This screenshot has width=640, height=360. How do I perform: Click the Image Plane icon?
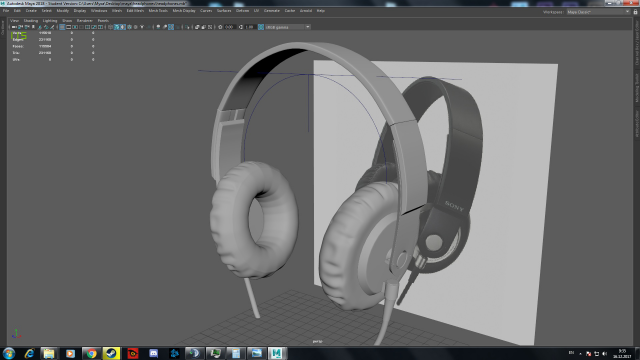point(40,27)
